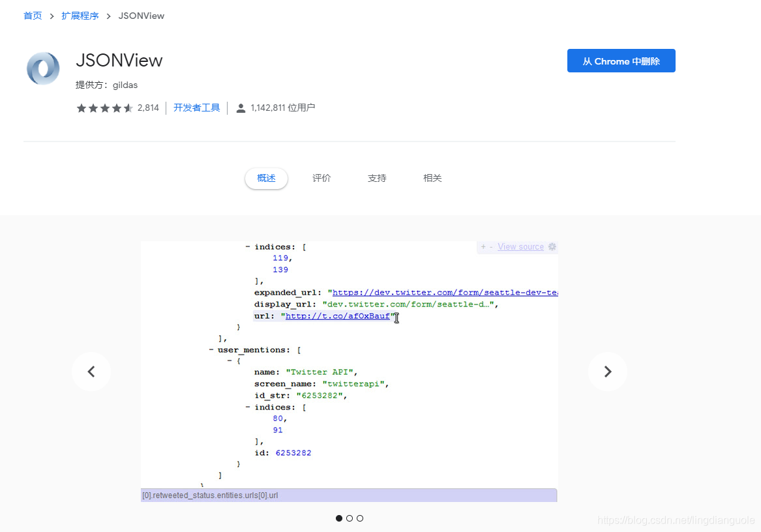Click the star rating icons
761x532 pixels.
click(104, 108)
